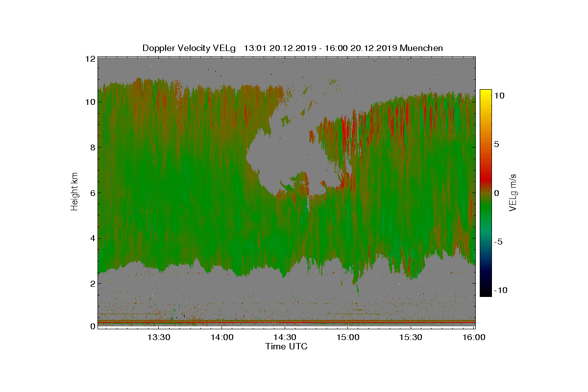The height and width of the screenshot is (392, 588).
Task: Click the height axis label 12
Action: 90,59
